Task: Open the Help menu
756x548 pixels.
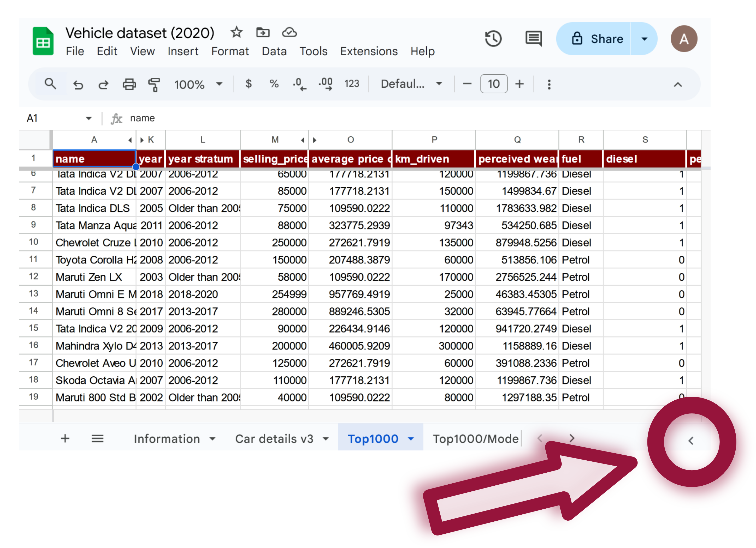Action: [x=422, y=51]
